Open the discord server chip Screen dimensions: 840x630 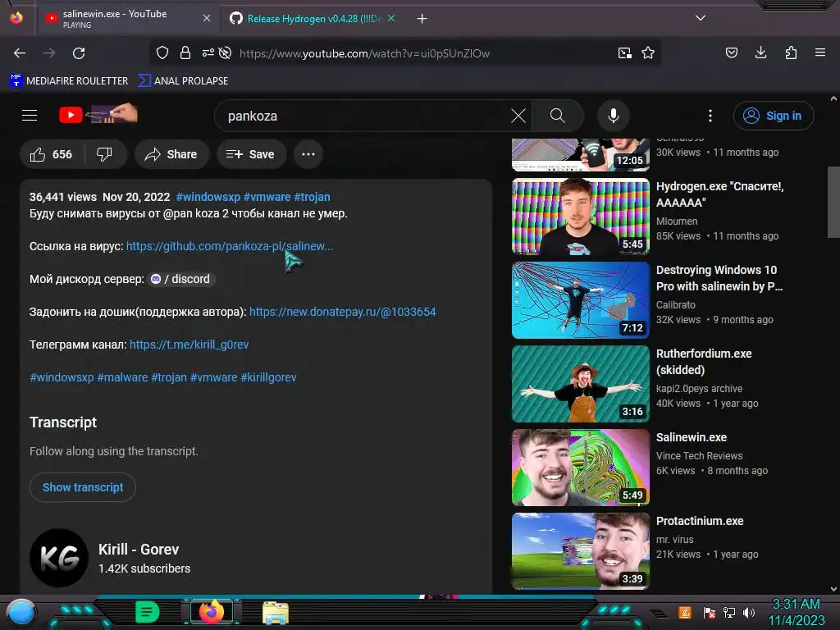[x=181, y=279]
